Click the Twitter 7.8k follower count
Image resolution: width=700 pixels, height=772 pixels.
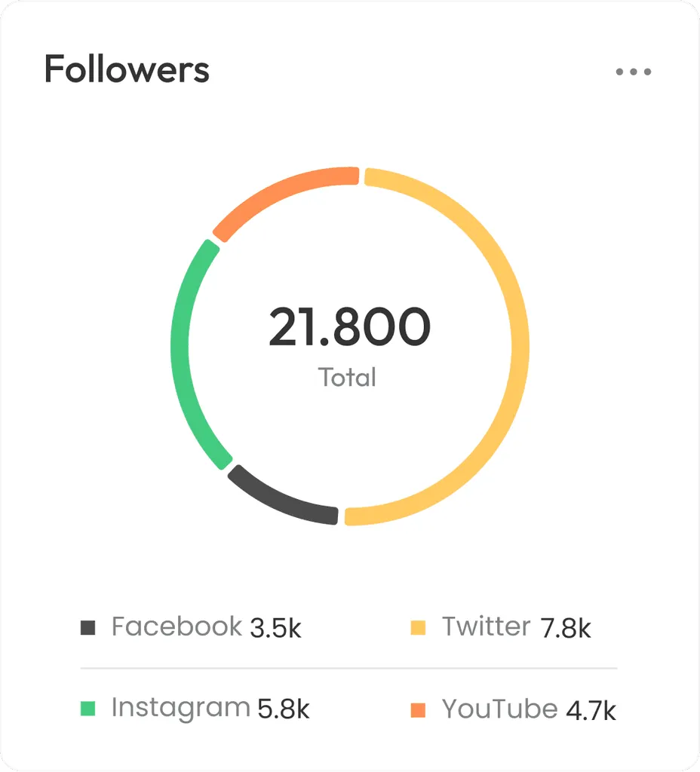click(566, 628)
